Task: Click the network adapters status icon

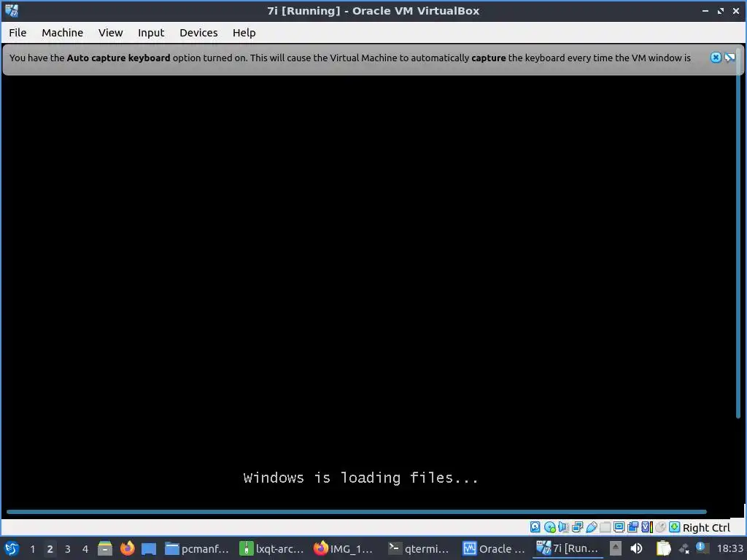Action: pos(578,527)
